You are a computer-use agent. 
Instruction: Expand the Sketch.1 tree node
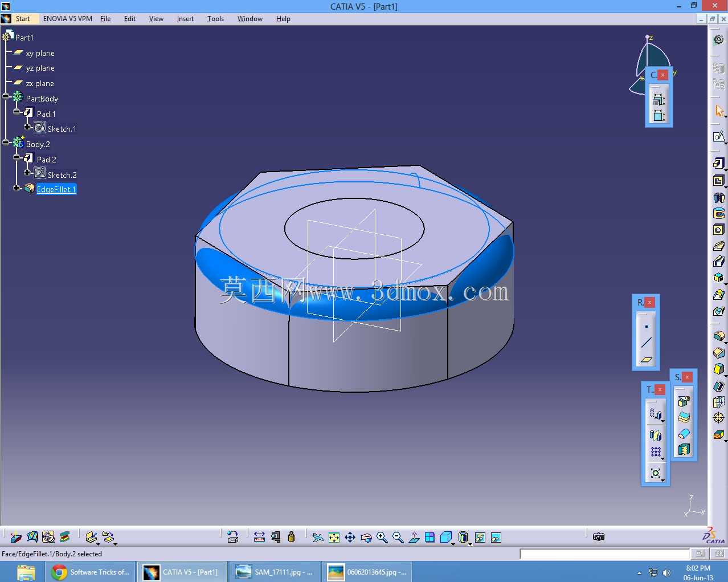(x=27, y=127)
